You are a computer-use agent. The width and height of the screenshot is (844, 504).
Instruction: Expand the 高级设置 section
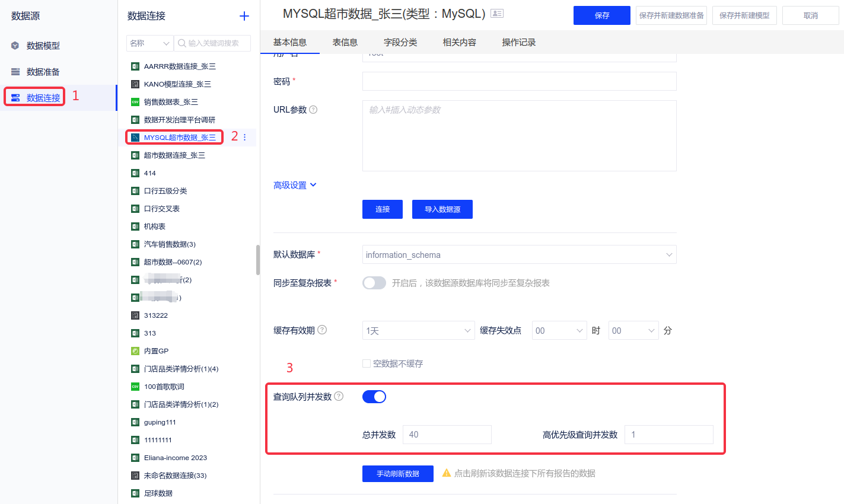click(295, 186)
